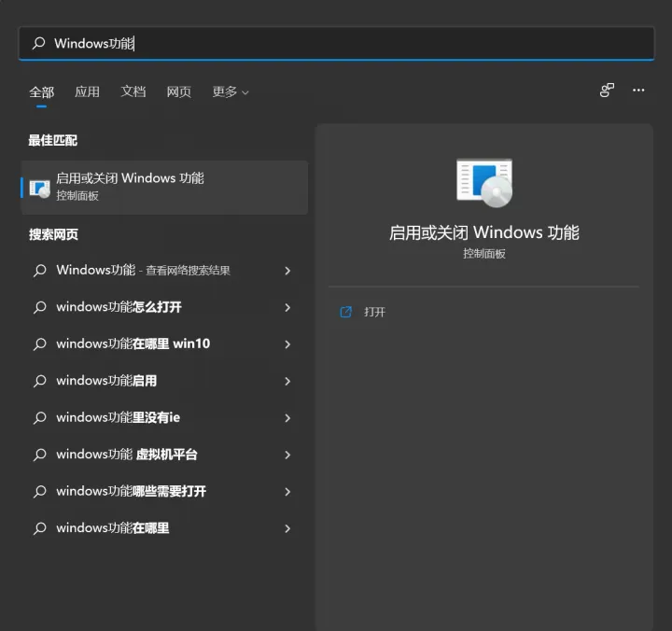Click the magnifier icon in the search box
This screenshot has width=672, height=631.
coord(39,43)
